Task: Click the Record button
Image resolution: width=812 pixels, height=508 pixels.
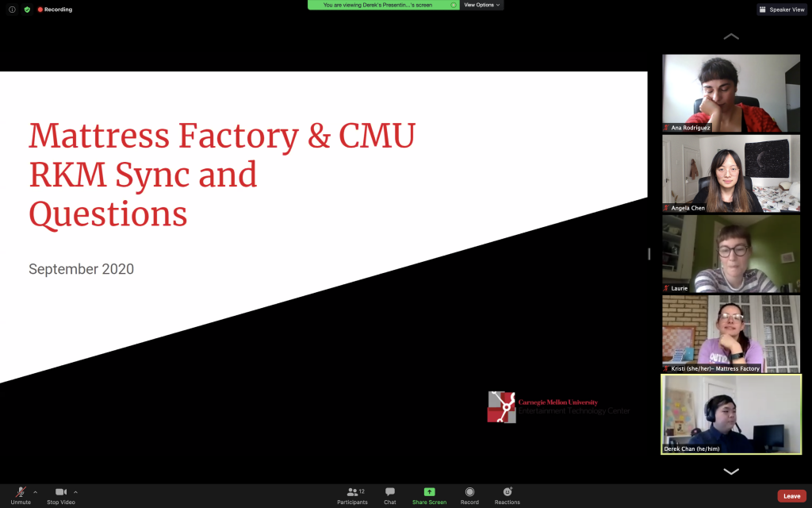Action: [469, 495]
